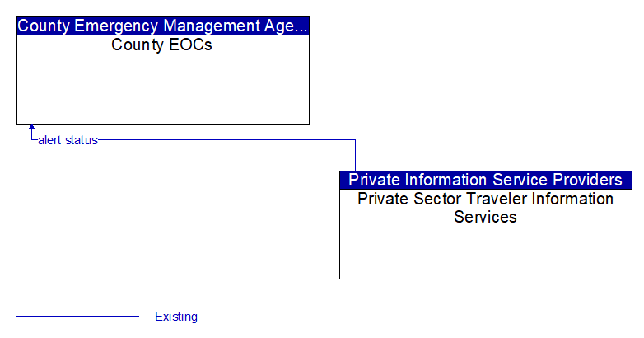Click the arrowhead pointing into County EOCs
This screenshot has width=644, height=338.
point(31,127)
